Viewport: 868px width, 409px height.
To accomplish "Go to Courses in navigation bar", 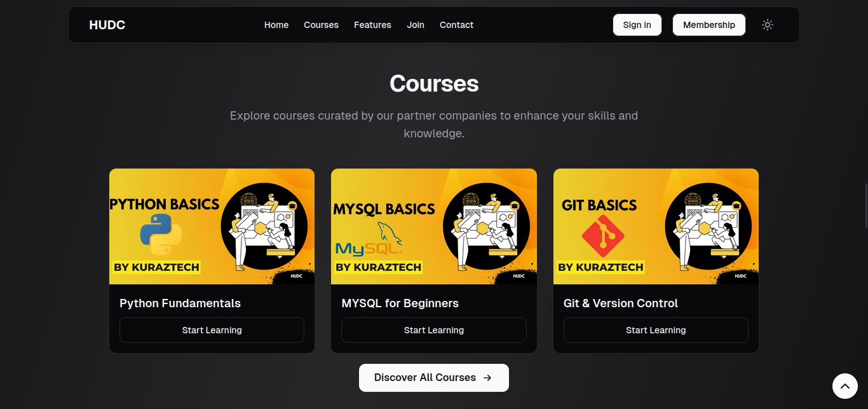I will click(321, 25).
